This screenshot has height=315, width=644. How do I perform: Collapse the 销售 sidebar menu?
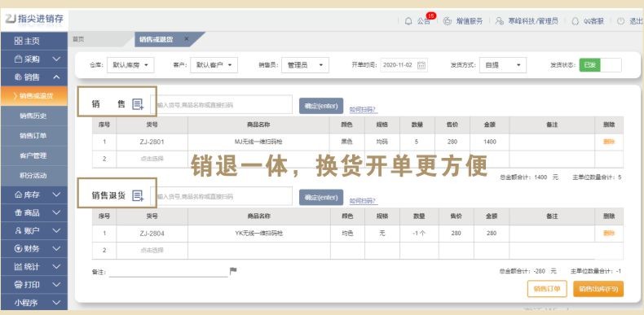click(34, 77)
